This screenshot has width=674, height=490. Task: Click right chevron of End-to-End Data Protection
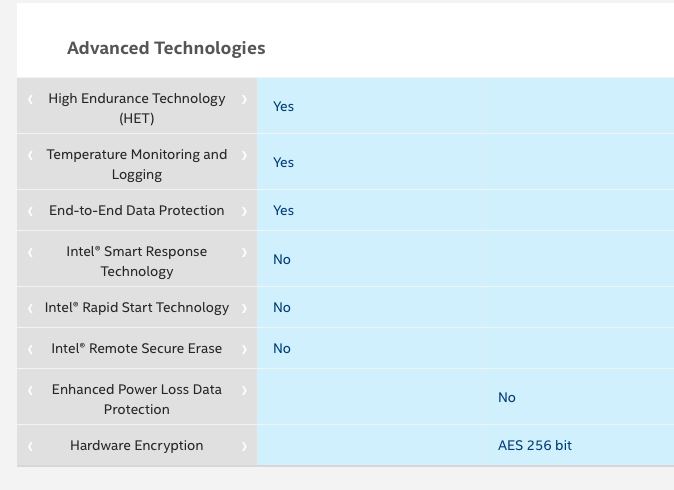244,211
